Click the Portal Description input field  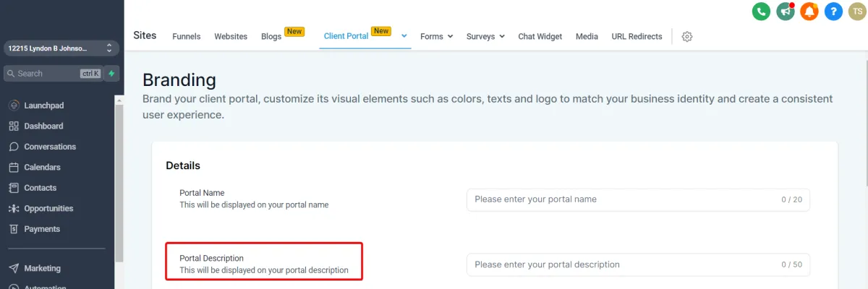(622, 265)
